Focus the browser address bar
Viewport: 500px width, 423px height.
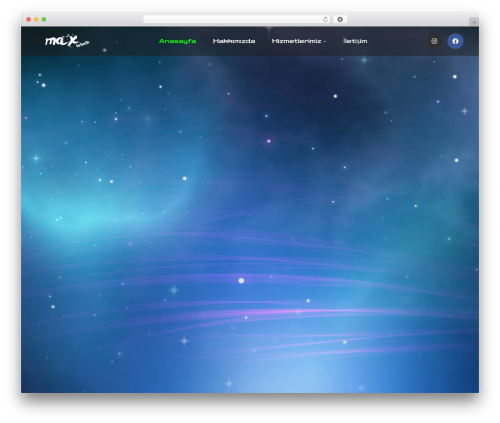coord(237,19)
